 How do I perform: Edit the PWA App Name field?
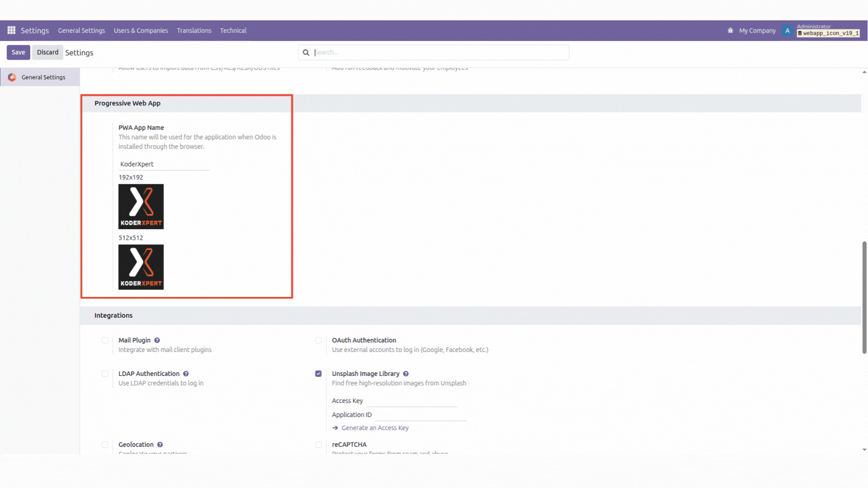click(164, 164)
